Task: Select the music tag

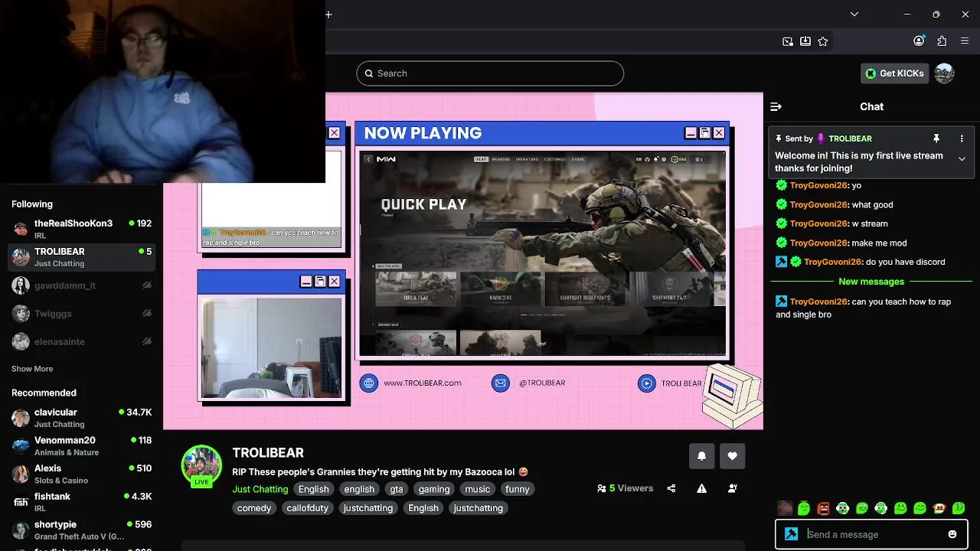Action: tap(478, 489)
